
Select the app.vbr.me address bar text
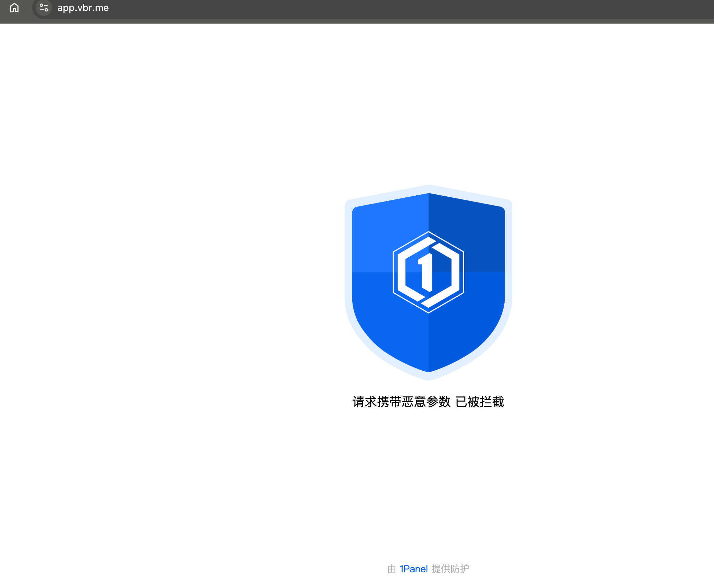(83, 8)
